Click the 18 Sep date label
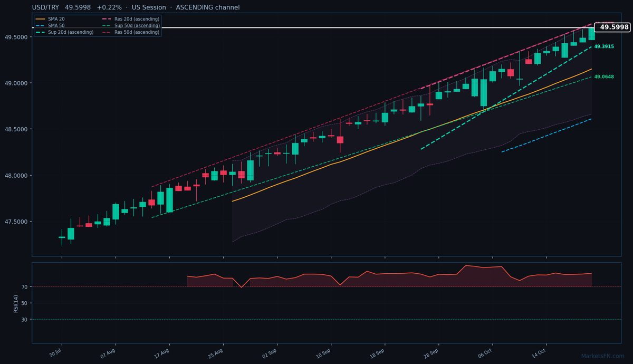The image size is (633, 364). tap(377, 352)
